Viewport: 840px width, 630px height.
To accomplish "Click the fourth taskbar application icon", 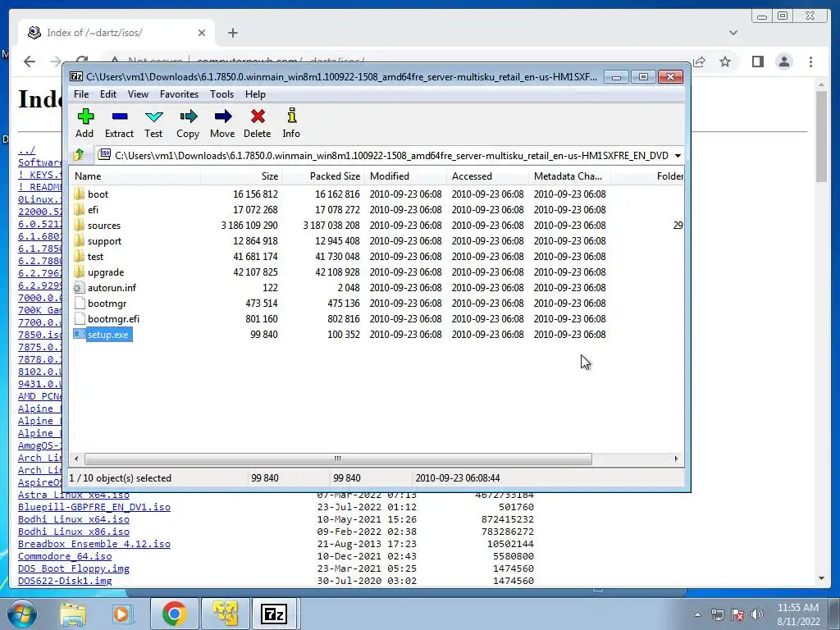I will (225, 614).
